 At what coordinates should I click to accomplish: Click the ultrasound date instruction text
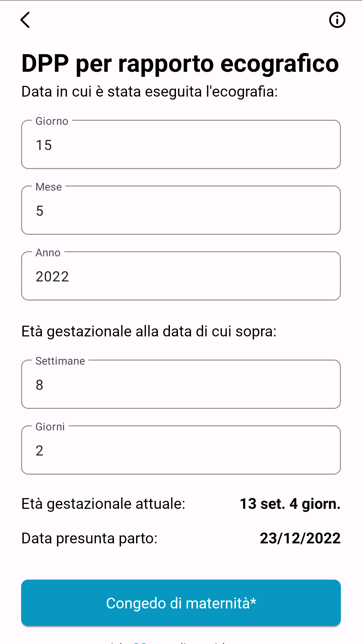click(149, 92)
